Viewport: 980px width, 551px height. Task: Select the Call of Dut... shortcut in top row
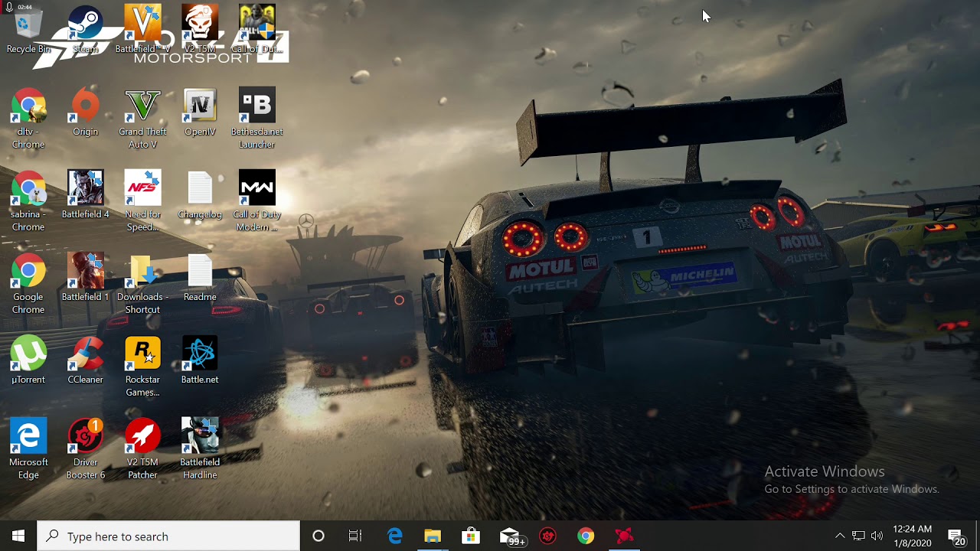click(256, 31)
